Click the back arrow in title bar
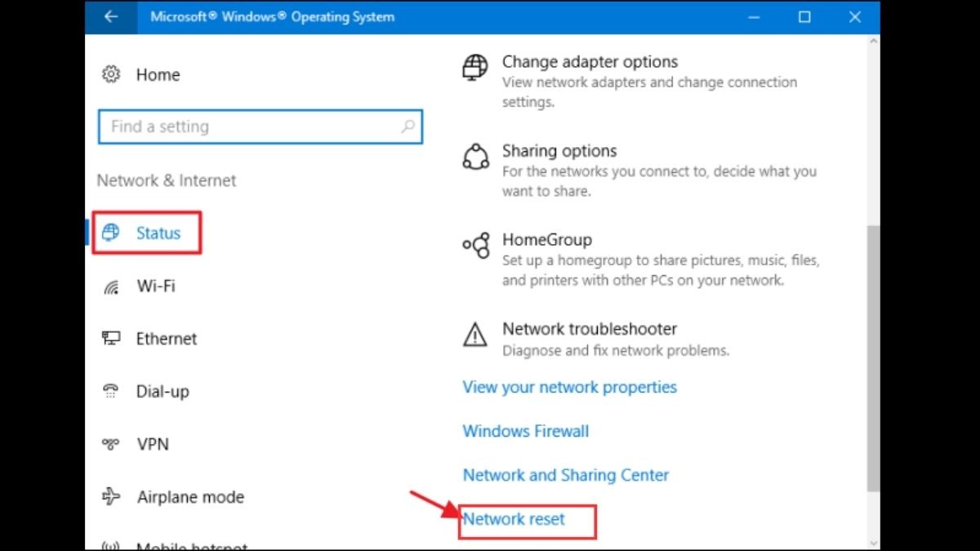This screenshot has height=551, width=980. click(x=111, y=17)
